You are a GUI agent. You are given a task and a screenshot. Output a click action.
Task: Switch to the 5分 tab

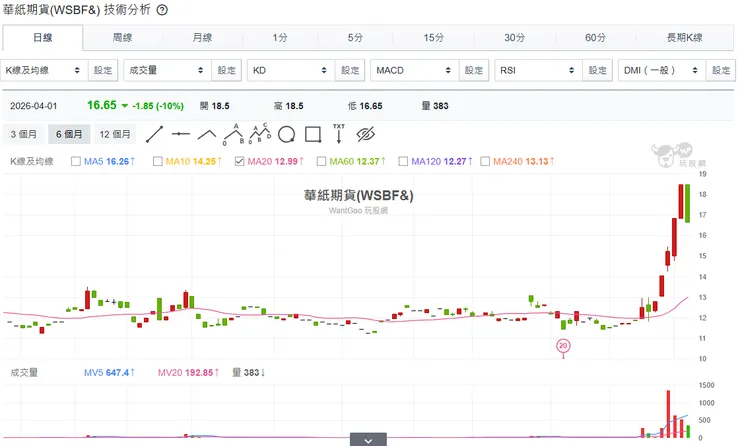(x=355, y=38)
